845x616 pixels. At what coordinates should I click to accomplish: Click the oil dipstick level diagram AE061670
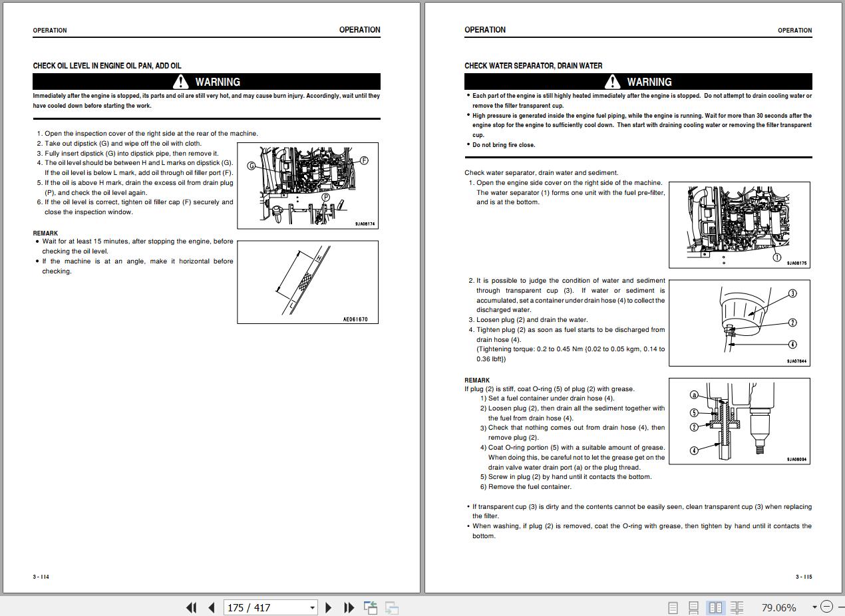pyautogui.click(x=307, y=282)
